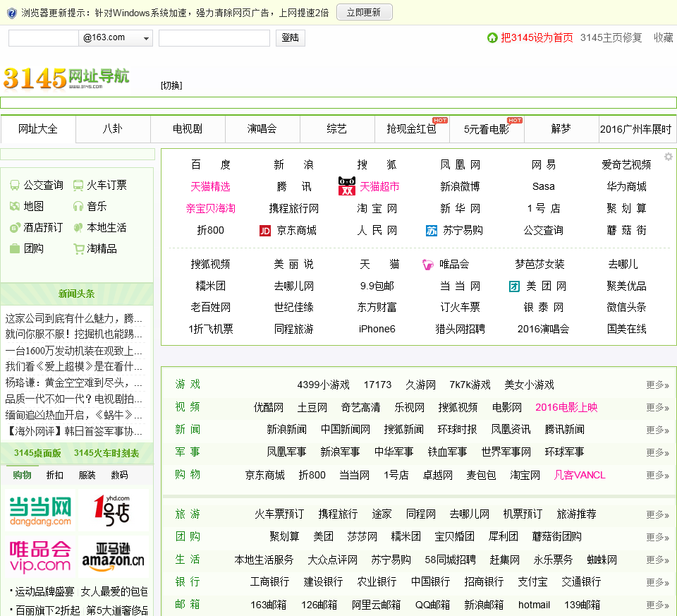Select the 电视剧 navigation tab
Screen dimensions: 677x616
[188, 128]
